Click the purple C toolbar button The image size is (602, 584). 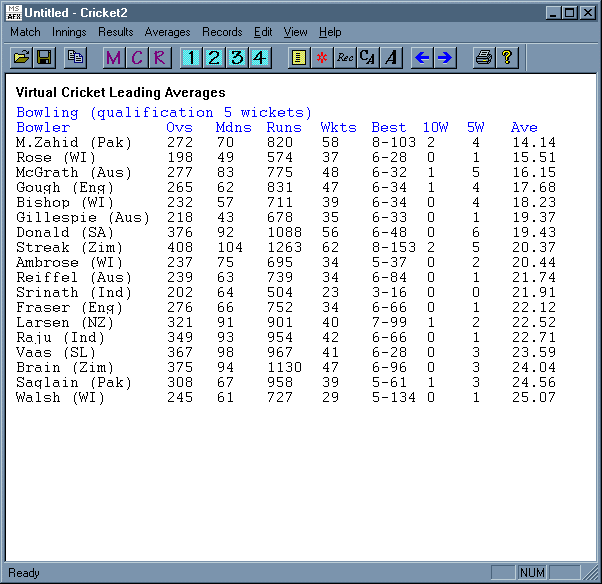pos(137,58)
